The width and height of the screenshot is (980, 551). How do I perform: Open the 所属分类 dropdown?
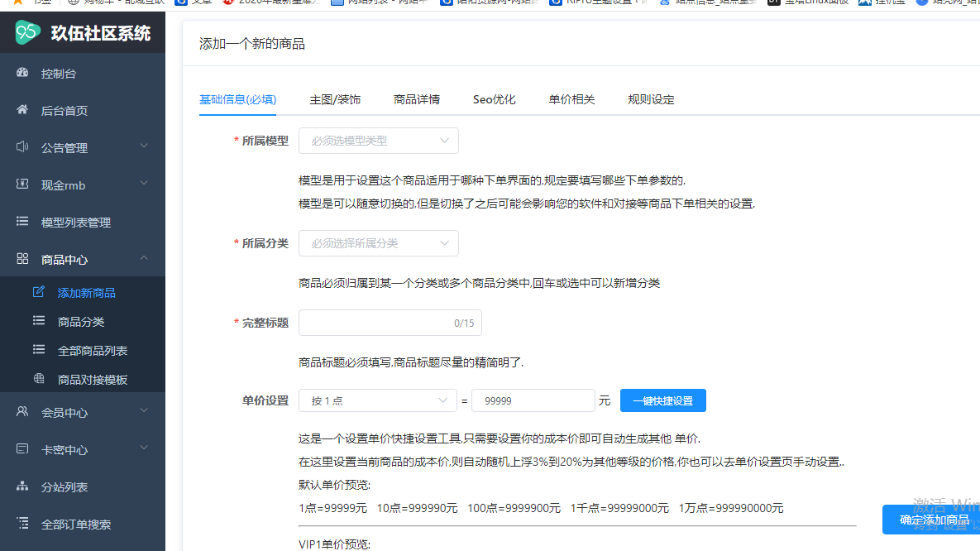coord(379,243)
